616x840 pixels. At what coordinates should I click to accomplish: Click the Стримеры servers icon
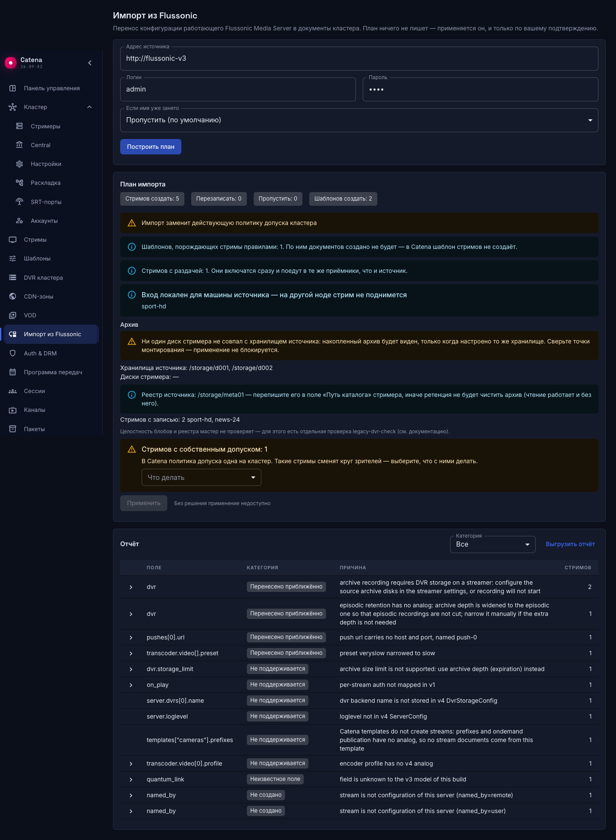19,126
